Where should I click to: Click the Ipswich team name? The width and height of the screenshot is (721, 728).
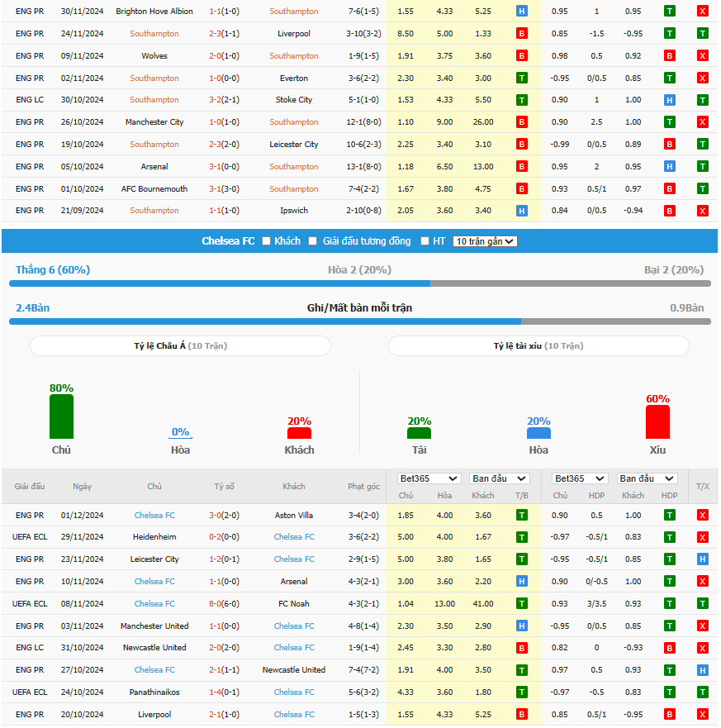click(x=294, y=211)
